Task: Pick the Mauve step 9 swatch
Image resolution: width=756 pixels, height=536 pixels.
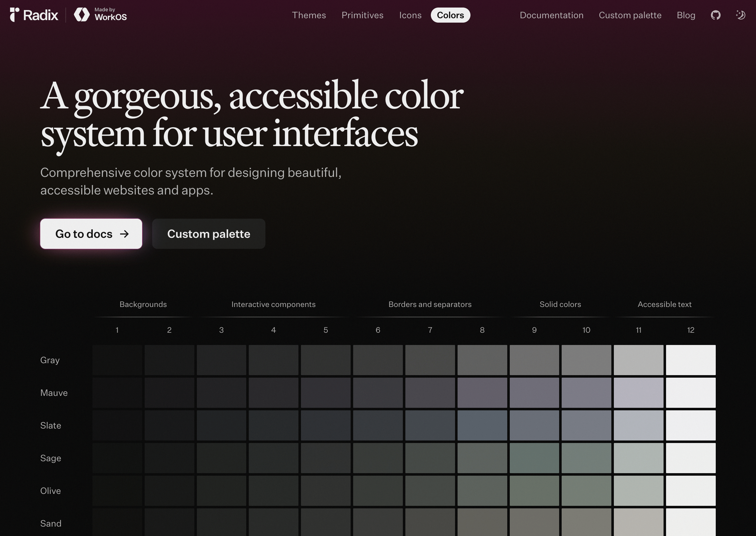Action: (x=534, y=392)
